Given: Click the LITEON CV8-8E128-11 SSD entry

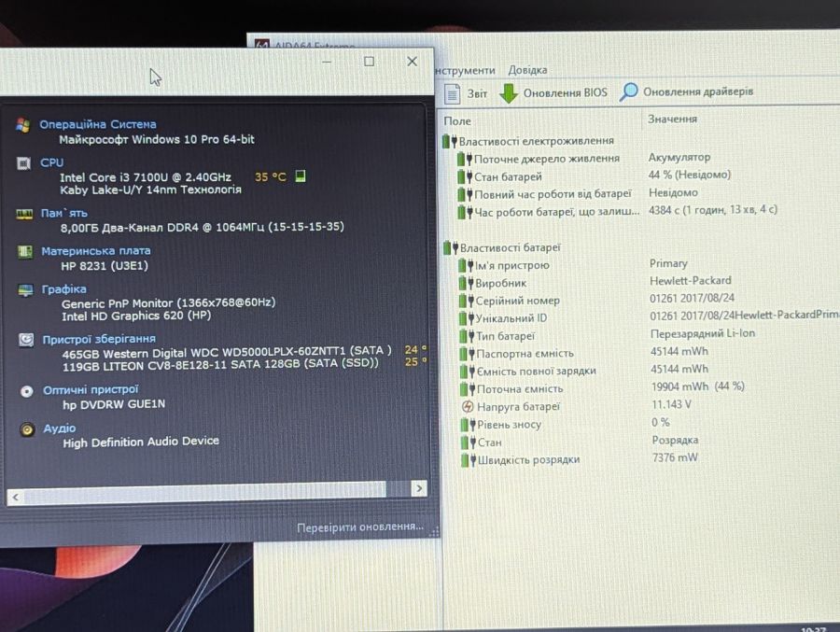Looking at the screenshot, I should pos(220,364).
